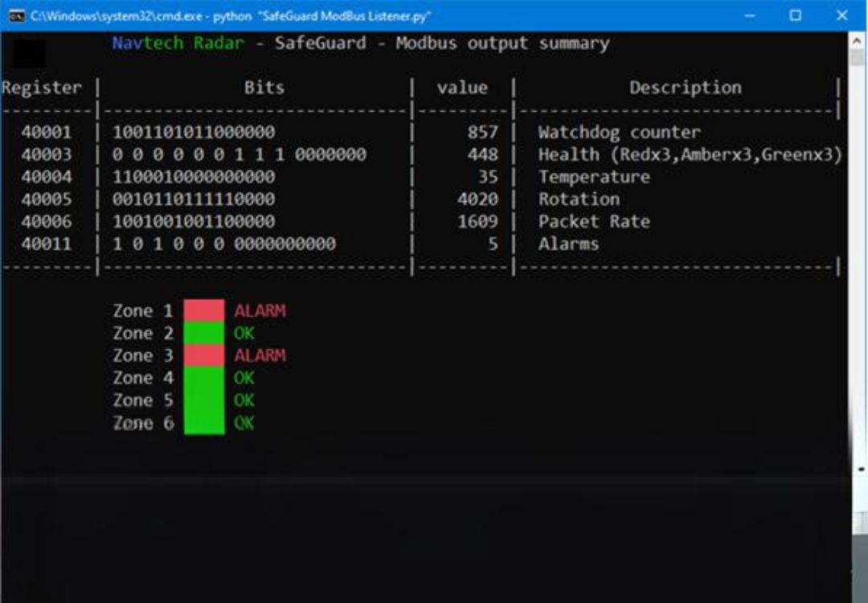Click 'Temperature' description

(x=594, y=177)
